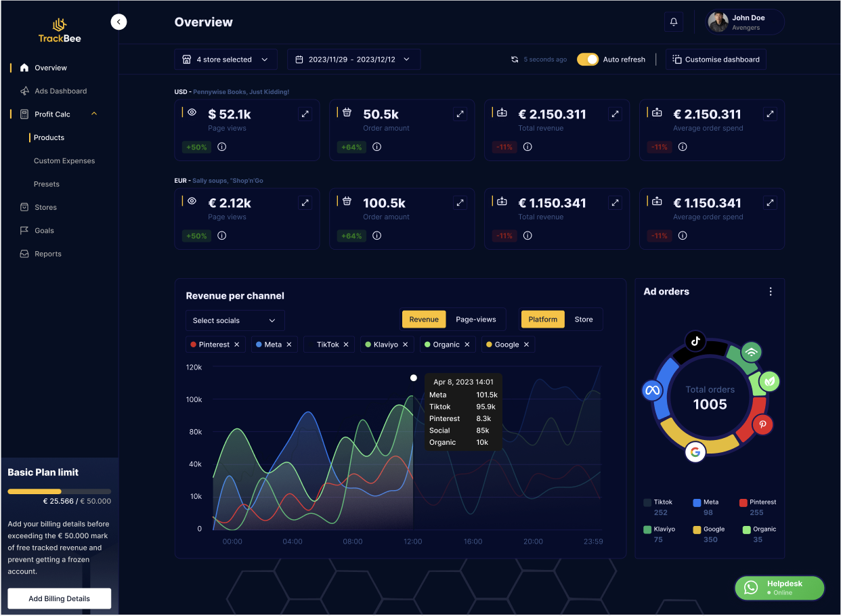Select Custom Expenses in sidebar
841x616 pixels.
(x=64, y=160)
